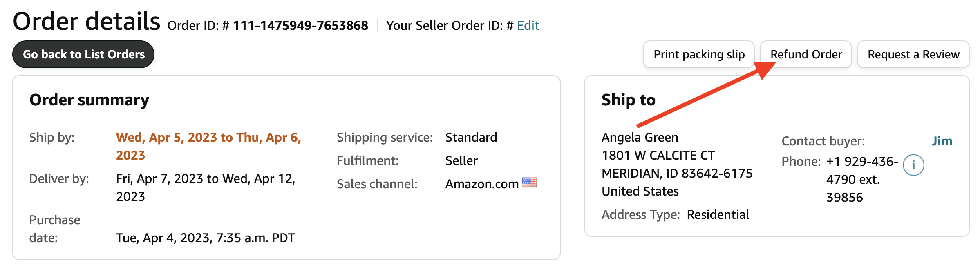Screen dimensions: 980x276
Task: Click the phone info icon
Action: [913, 165]
